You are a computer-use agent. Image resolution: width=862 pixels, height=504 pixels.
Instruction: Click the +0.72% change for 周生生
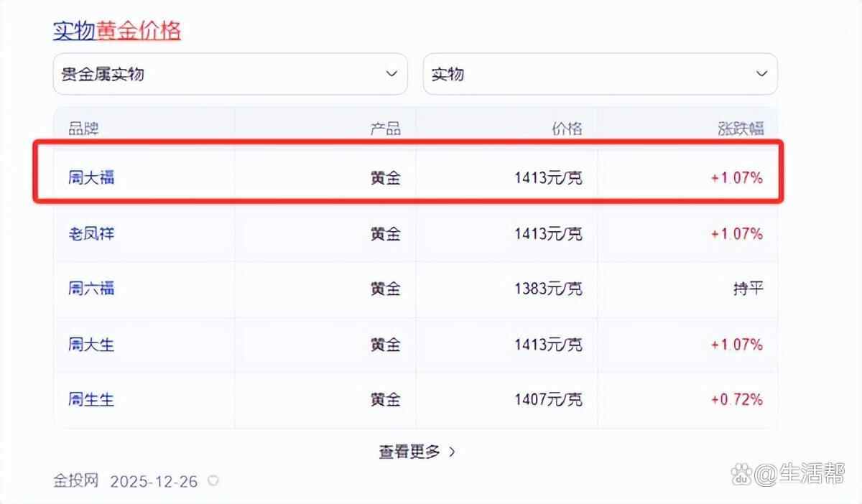point(736,399)
